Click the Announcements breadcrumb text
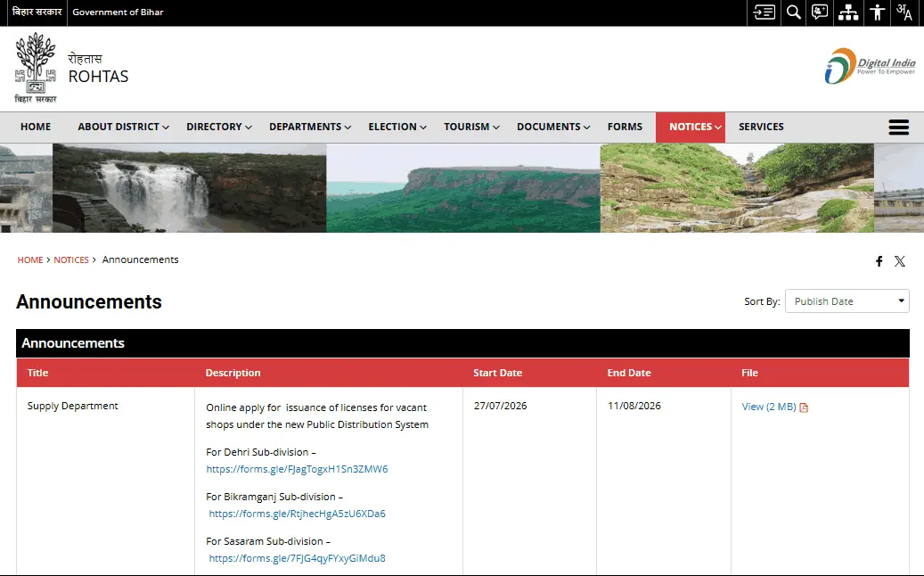924x576 pixels. [x=140, y=260]
